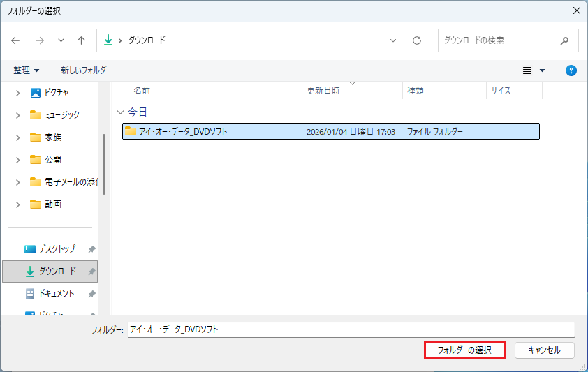Click the folder icon of アイ・オー・データ_DVDソフト
Image resolution: width=588 pixels, height=372 pixels.
pyautogui.click(x=130, y=131)
